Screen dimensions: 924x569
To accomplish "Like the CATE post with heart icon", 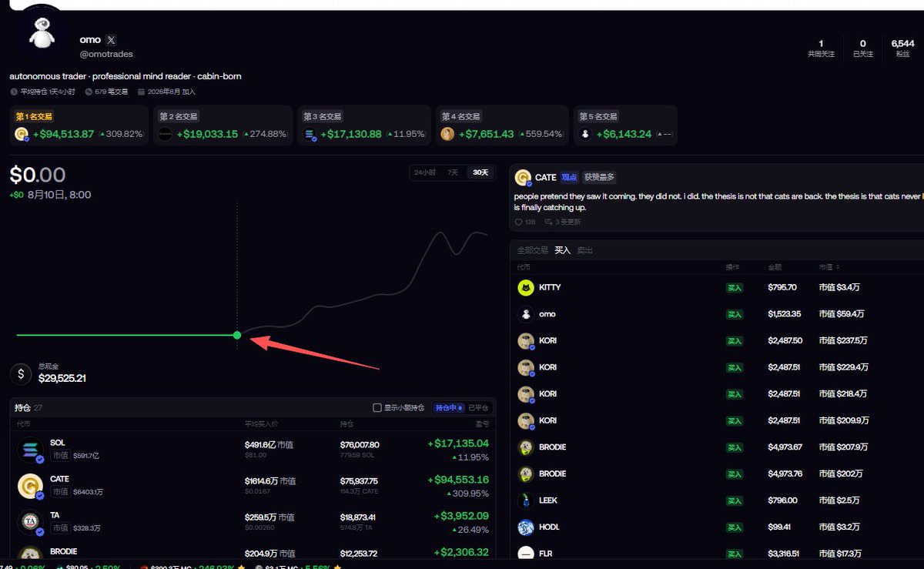I will 519,222.
